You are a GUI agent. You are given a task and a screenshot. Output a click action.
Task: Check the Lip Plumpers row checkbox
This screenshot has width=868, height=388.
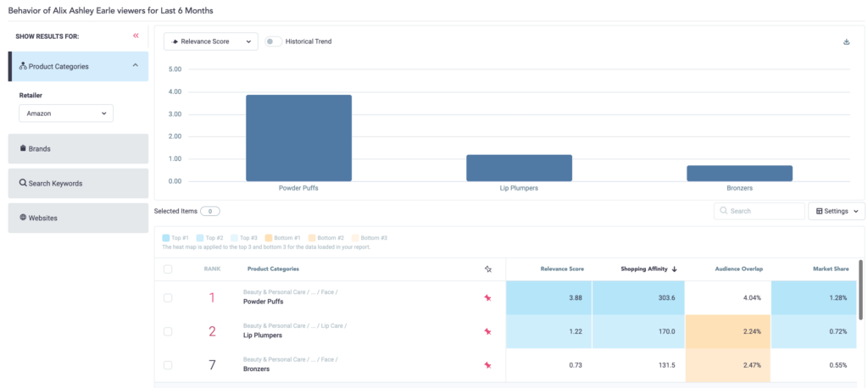pos(168,331)
